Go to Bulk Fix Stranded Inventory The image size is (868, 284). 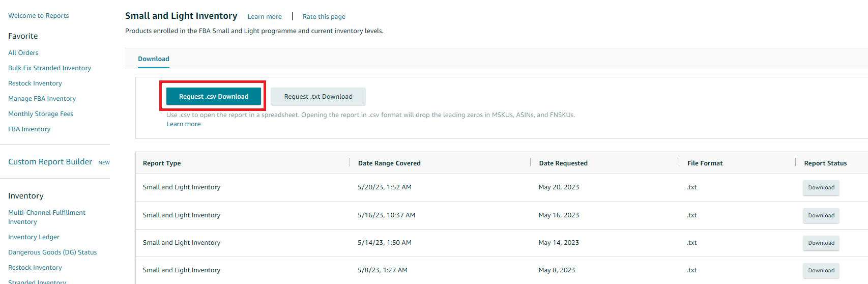[x=50, y=68]
